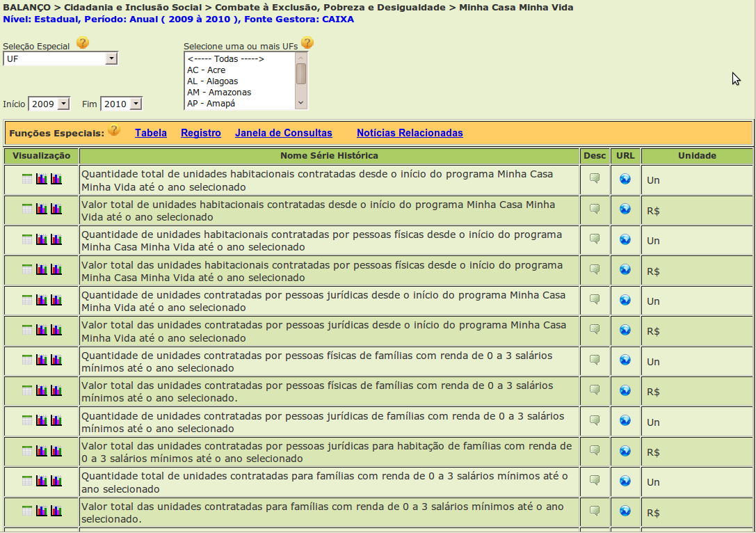Screen dimensions: 756x533
Task: Open the Início year dropdown
Action: click(x=63, y=104)
